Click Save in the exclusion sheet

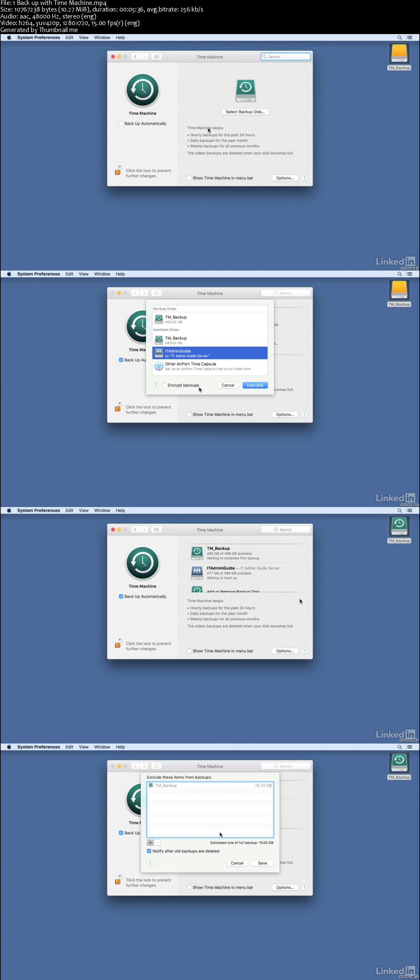pyautogui.click(x=262, y=863)
